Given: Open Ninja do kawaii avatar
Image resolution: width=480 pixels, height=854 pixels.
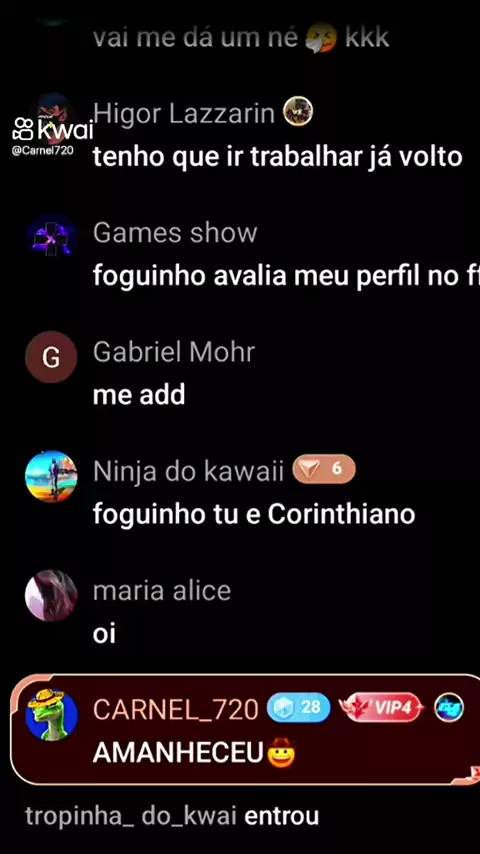Looking at the screenshot, I should (51, 476).
